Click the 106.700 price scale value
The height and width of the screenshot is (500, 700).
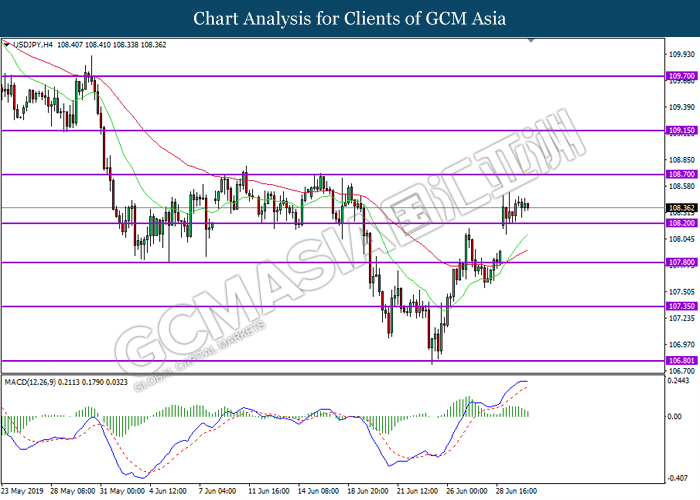682,371
